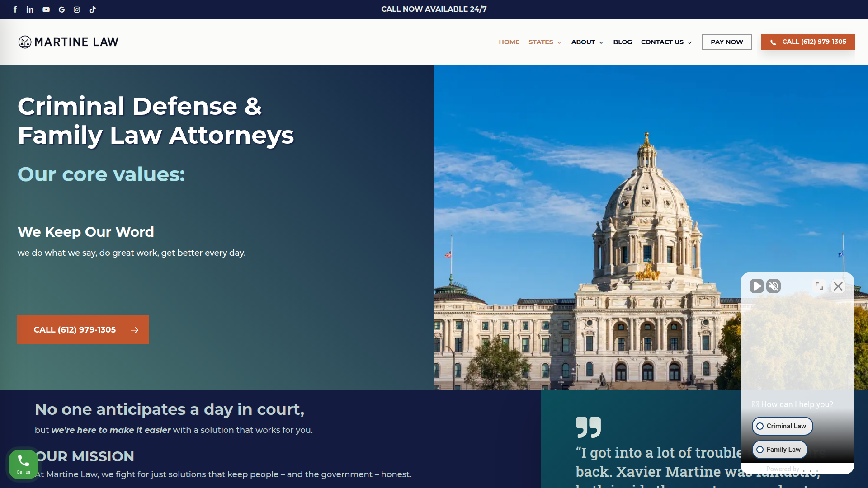
Task: Expand the About dropdown menu
Action: [x=587, y=42]
